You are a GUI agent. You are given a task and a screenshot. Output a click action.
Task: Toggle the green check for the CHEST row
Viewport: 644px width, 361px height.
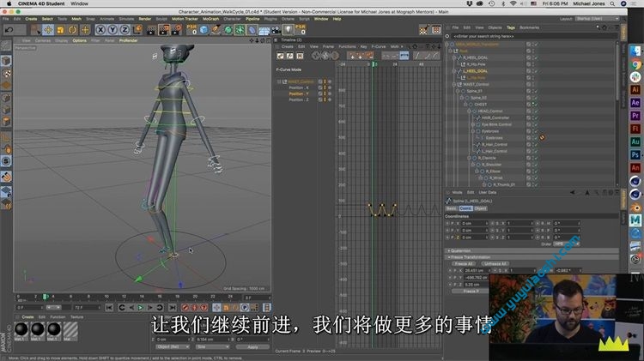[535, 105]
